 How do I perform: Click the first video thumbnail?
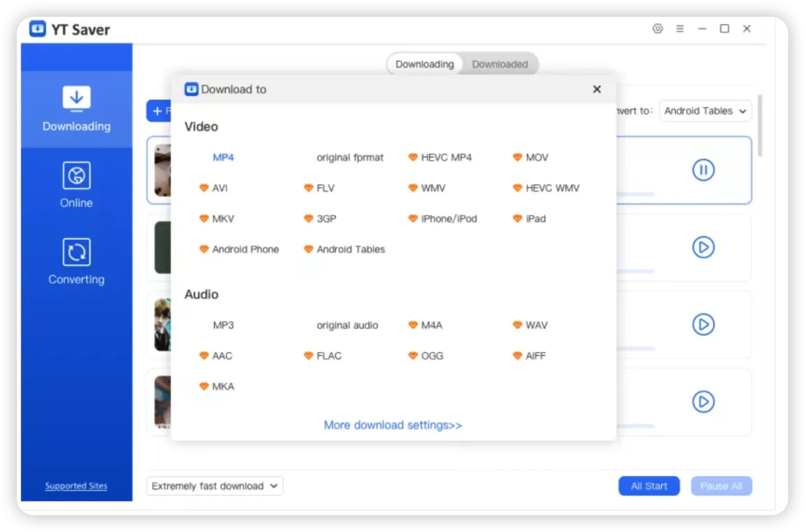click(x=163, y=170)
